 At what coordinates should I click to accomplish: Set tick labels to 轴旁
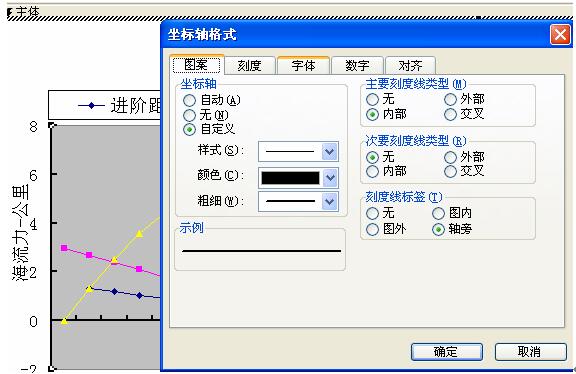click(x=439, y=230)
